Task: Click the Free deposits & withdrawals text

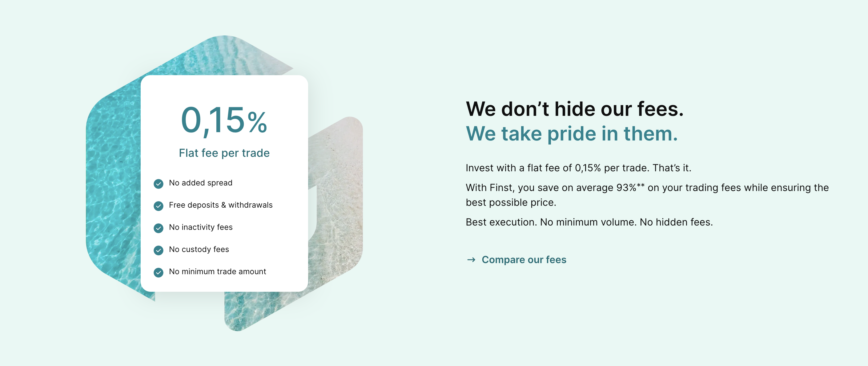Action: [x=221, y=205]
